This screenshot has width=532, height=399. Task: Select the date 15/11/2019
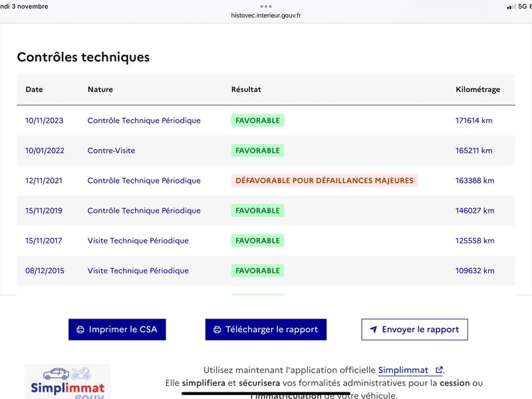[x=44, y=210]
